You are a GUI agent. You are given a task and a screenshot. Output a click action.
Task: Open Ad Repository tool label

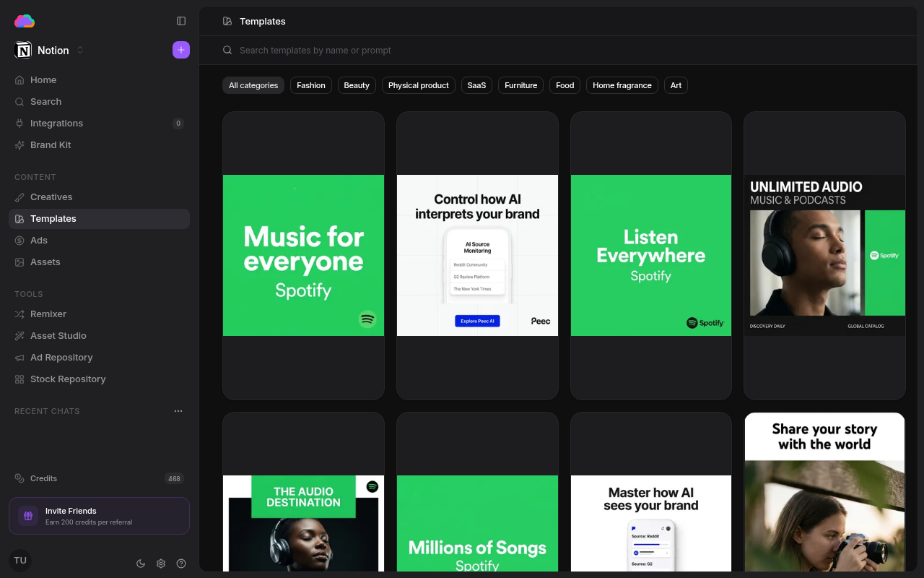coord(61,358)
